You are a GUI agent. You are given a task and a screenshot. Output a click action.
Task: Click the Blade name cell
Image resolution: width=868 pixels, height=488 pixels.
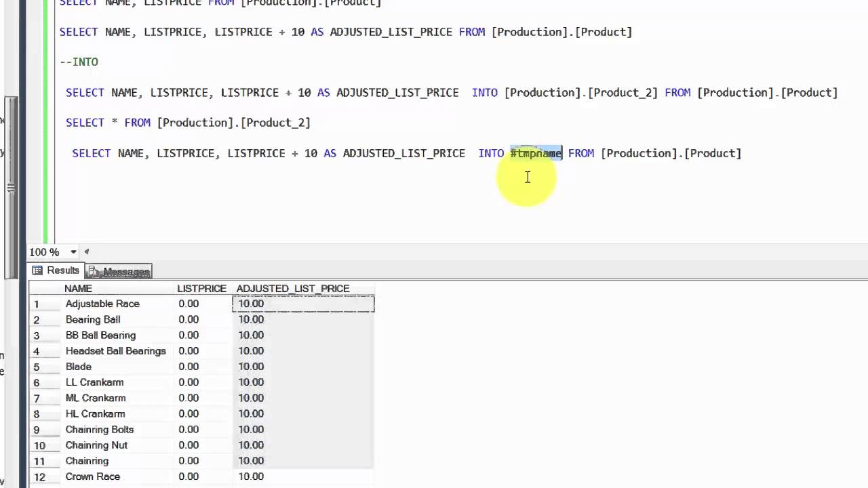tap(119, 367)
